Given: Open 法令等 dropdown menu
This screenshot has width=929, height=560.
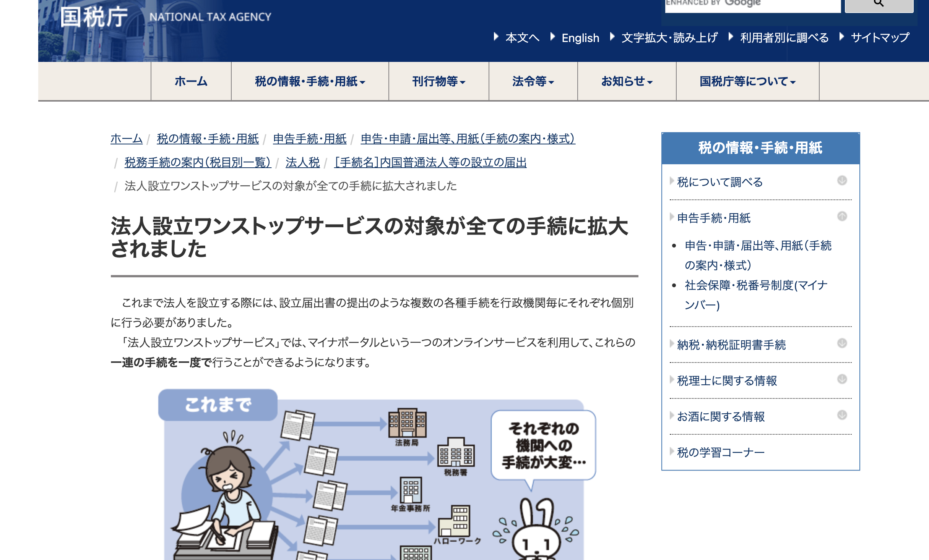Looking at the screenshot, I should 533,81.
